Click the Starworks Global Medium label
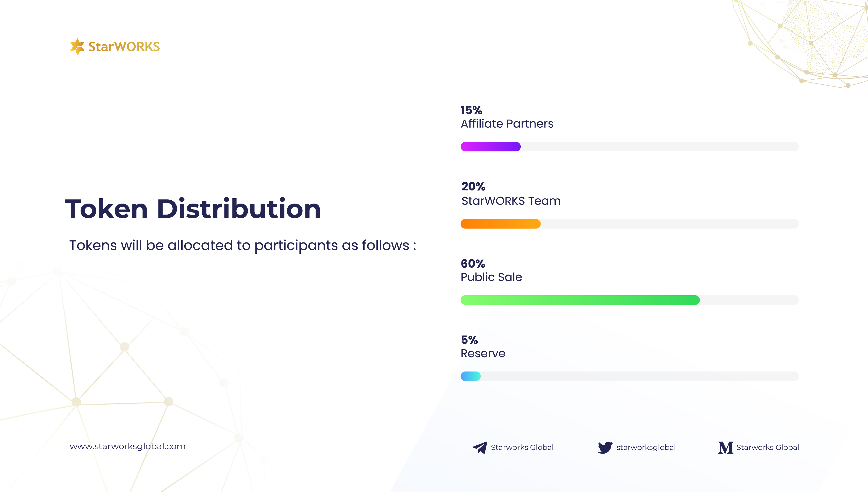 pos(767,447)
